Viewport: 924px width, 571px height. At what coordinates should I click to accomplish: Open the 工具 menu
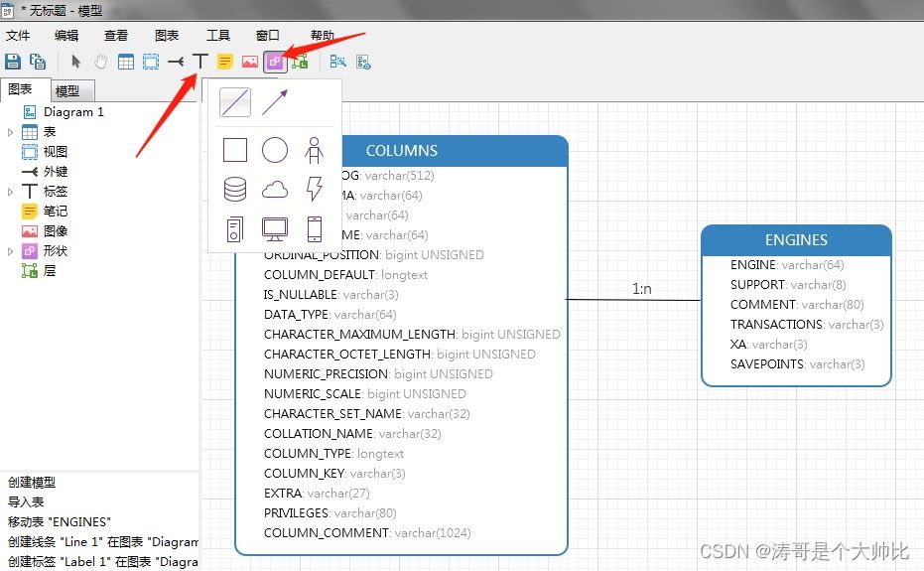[217, 36]
